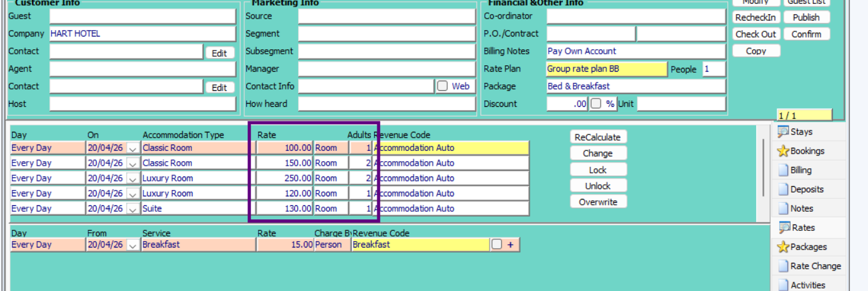868x291 pixels.
Task: Click the Guest input field
Action: coord(143,16)
